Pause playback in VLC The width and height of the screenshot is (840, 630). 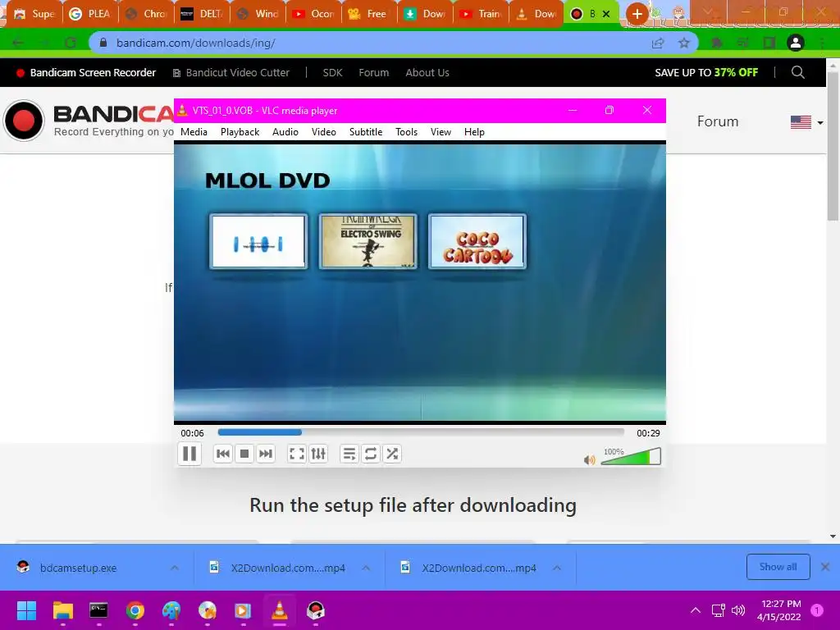click(189, 454)
